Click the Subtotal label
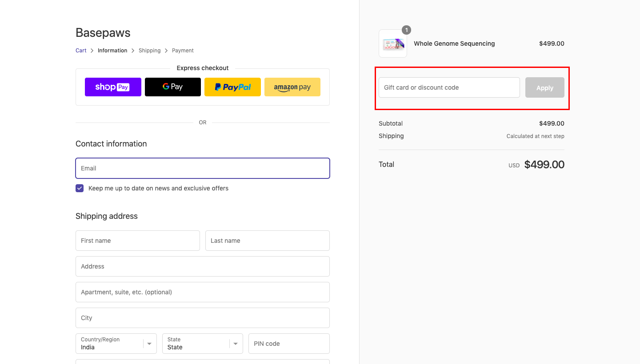This screenshot has height=364, width=640. tap(391, 123)
